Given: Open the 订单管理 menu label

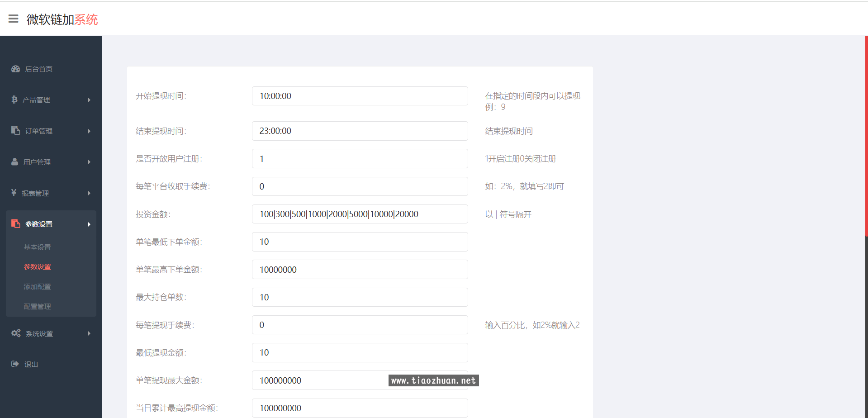Looking at the screenshot, I should (x=38, y=131).
